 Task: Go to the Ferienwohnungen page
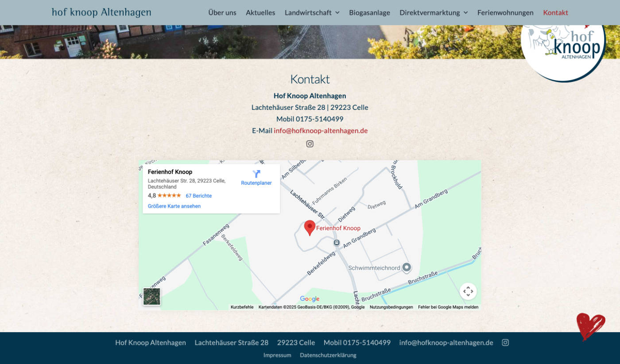coord(505,12)
